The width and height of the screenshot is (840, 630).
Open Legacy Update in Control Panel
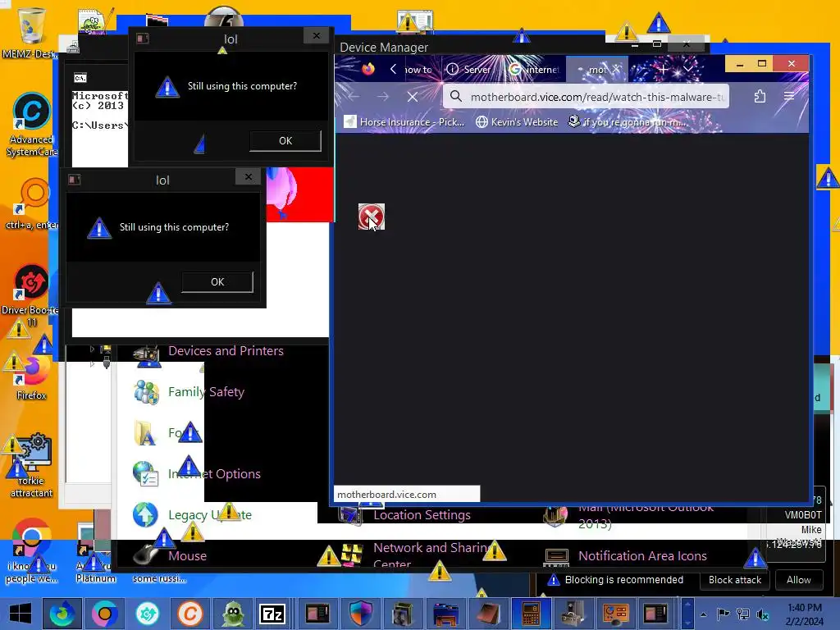pyautogui.click(x=209, y=515)
